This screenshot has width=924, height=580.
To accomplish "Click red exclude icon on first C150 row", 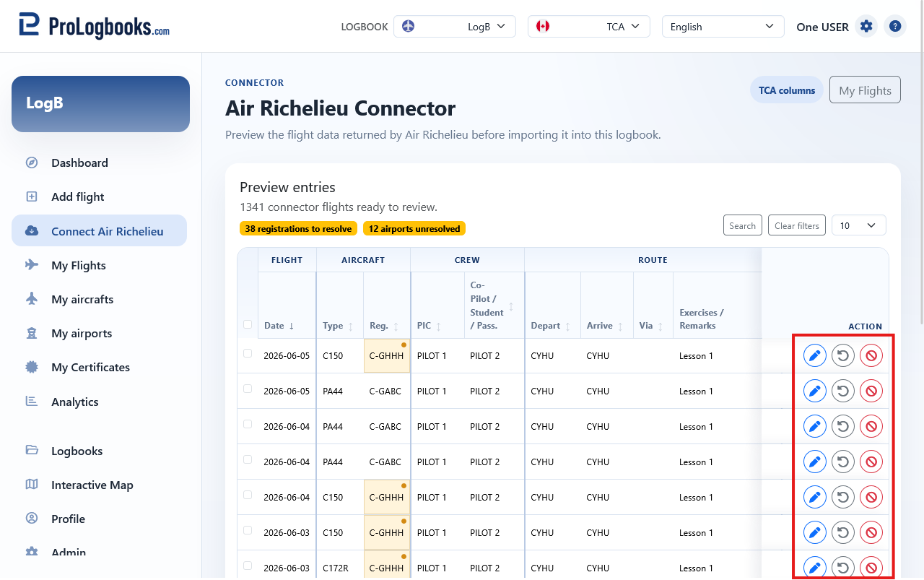I will (871, 355).
